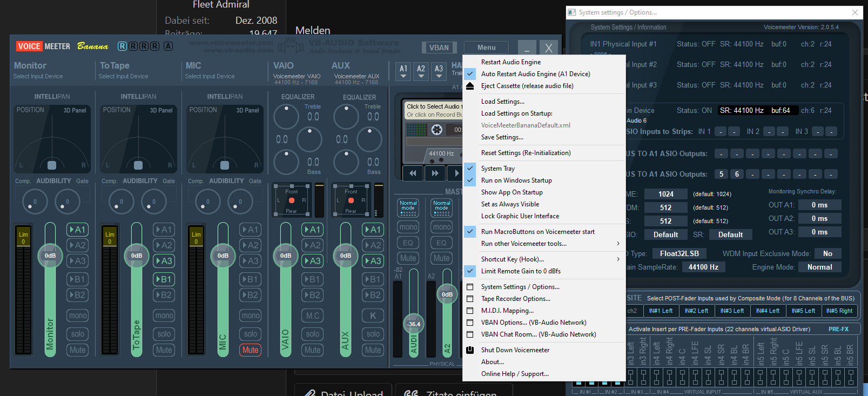
Task: Unmute the MIC strip
Action: [x=250, y=350]
